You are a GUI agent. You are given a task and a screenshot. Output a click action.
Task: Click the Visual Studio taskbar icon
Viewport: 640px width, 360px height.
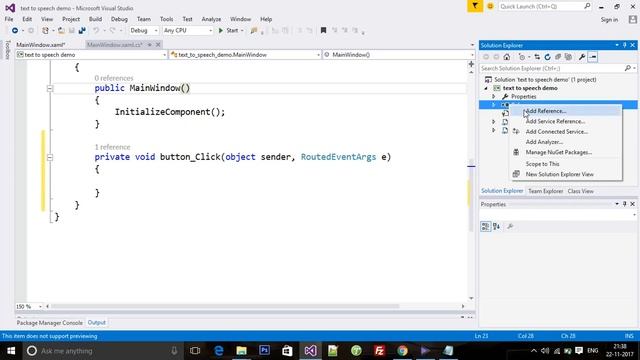[x=310, y=351]
